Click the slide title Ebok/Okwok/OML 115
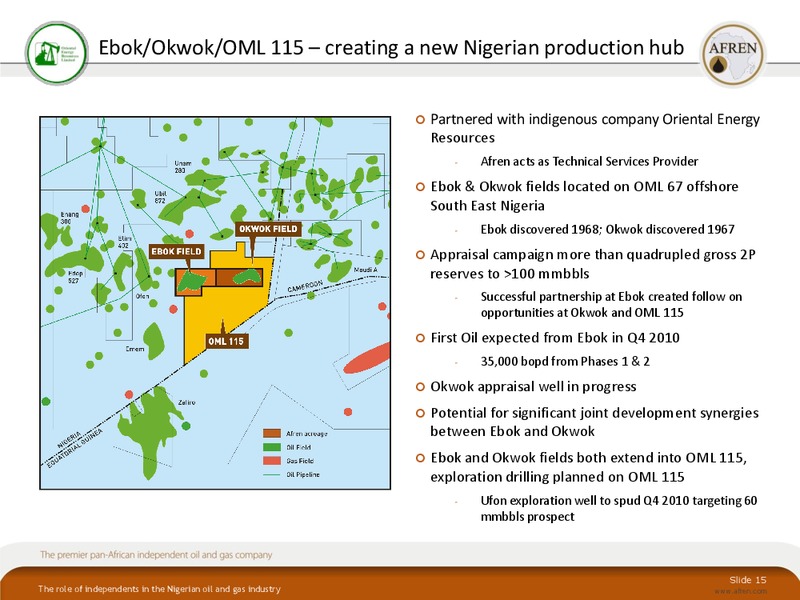This screenshot has width=800, height=600. pyautogui.click(x=391, y=47)
